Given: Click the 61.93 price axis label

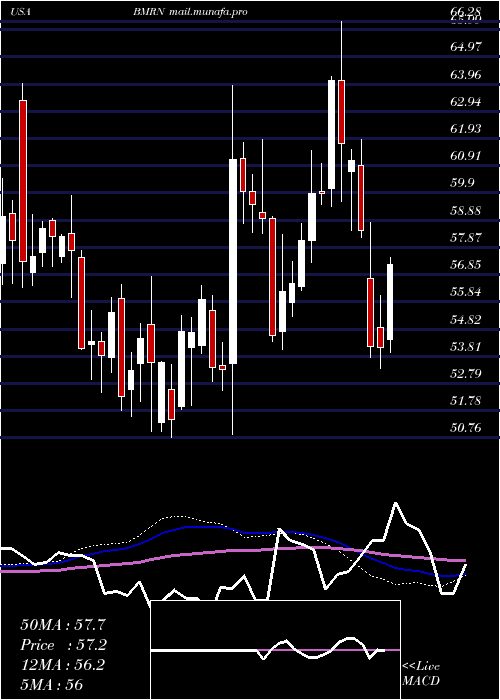Looking at the screenshot, I should [466, 129].
